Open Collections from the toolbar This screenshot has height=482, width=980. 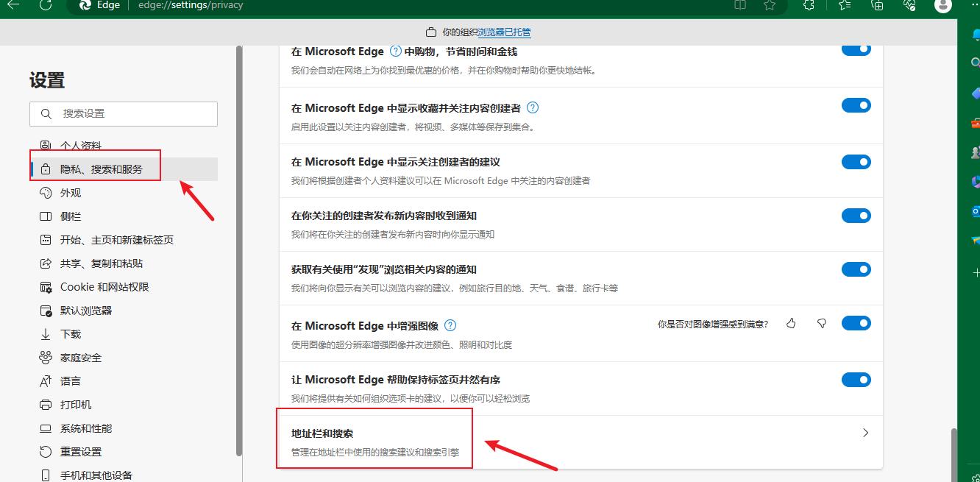(x=876, y=5)
